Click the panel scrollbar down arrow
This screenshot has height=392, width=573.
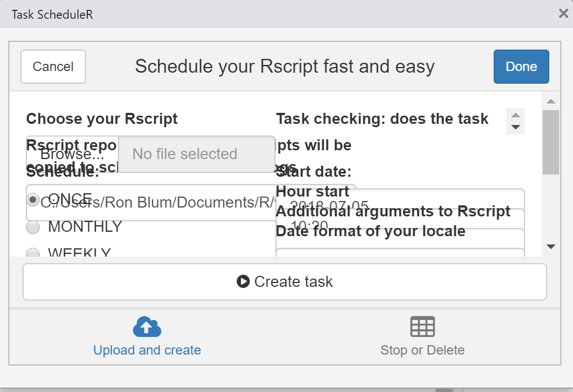pos(551,247)
